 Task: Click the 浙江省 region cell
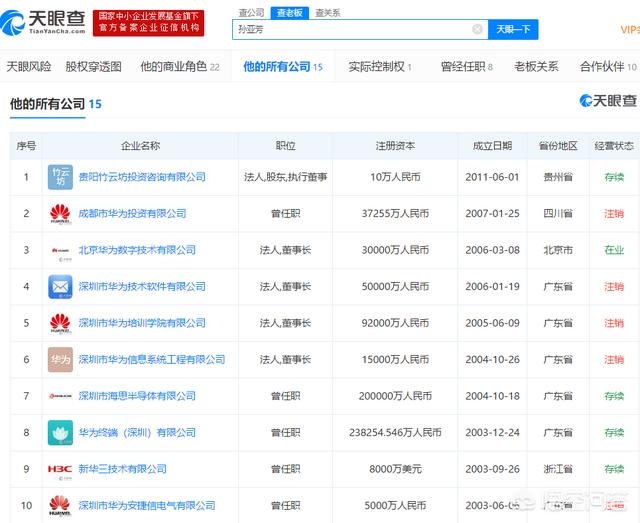[x=558, y=469]
